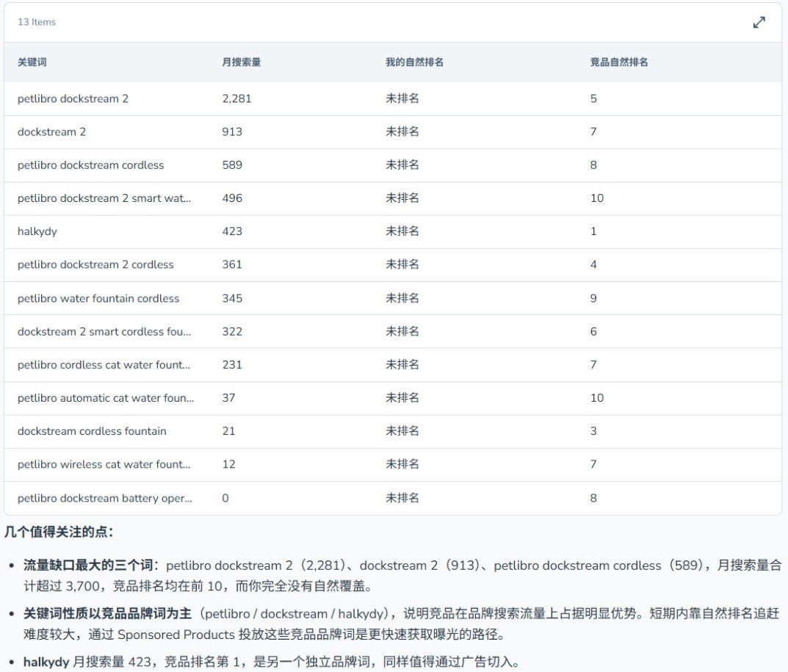Select keyword 'dockstream 2 smart cordless fou...'
The width and height of the screenshot is (788, 672).
click(x=104, y=332)
